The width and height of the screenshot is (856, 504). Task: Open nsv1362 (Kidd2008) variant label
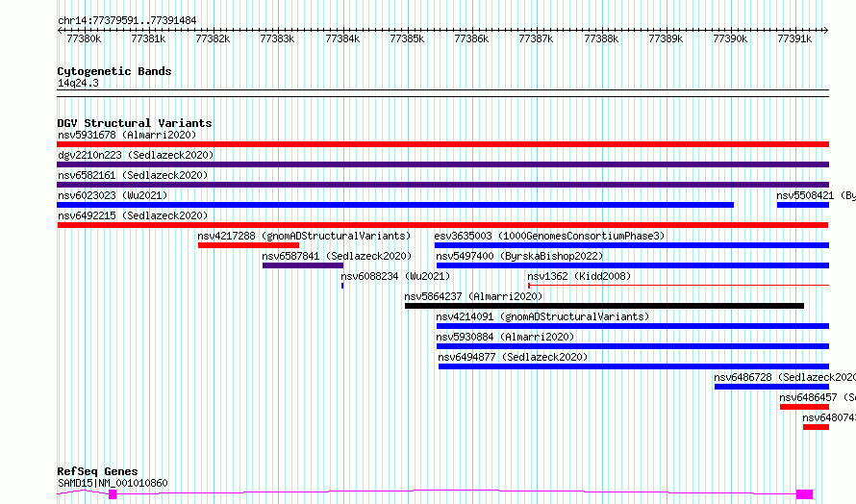579,276
